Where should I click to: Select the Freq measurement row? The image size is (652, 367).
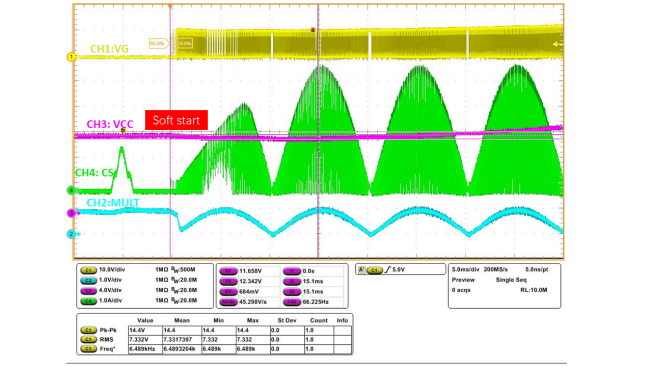point(215,349)
